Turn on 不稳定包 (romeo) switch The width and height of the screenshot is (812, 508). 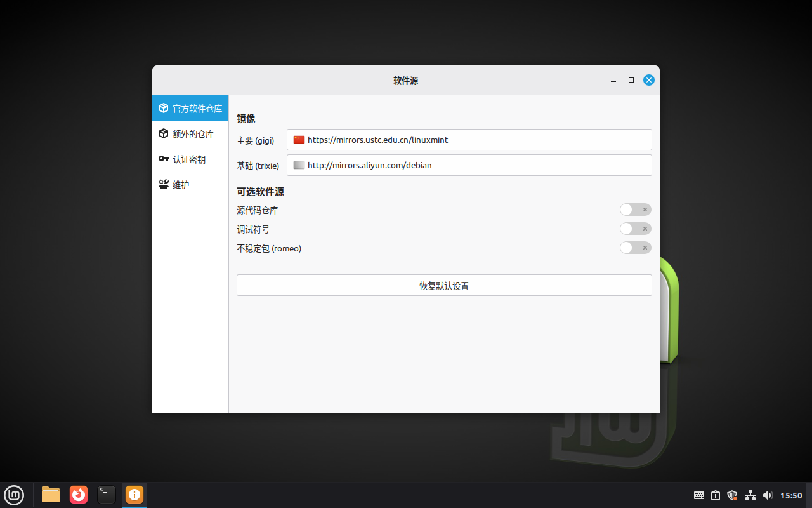[x=636, y=248]
